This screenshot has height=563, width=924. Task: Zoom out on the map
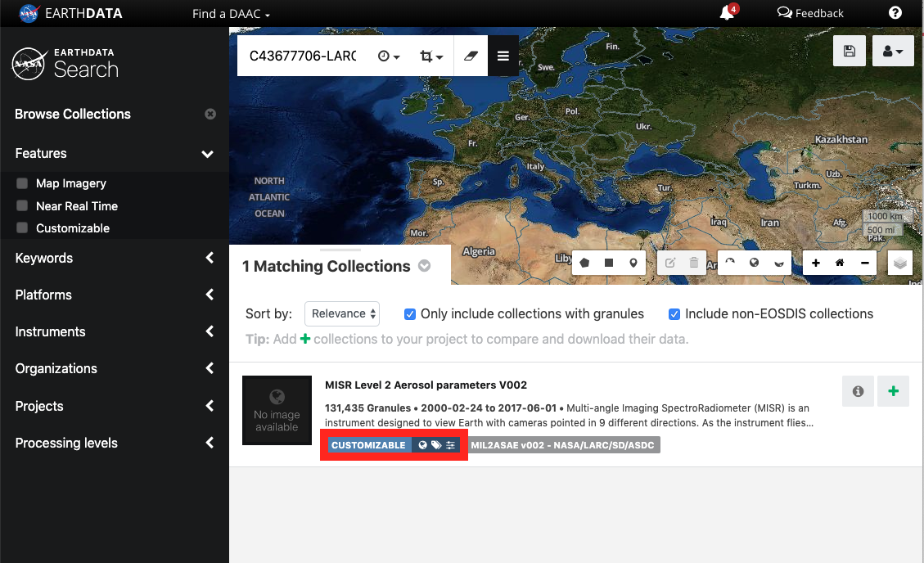864,263
